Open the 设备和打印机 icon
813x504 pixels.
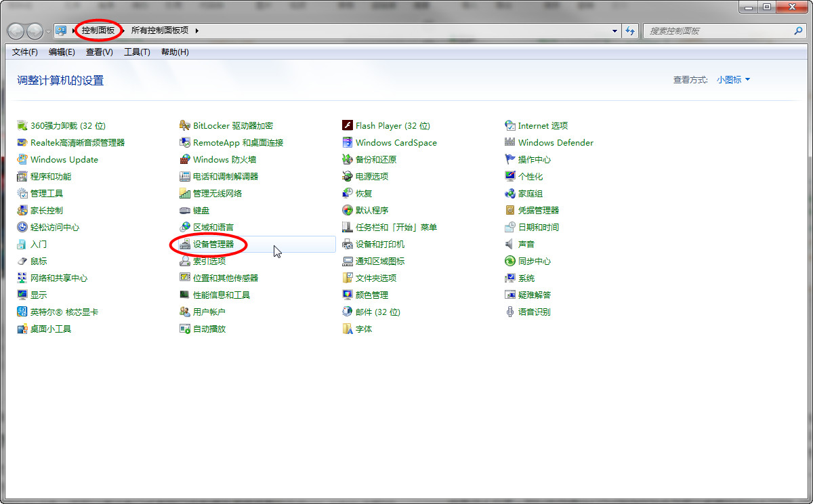(x=348, y=244)
